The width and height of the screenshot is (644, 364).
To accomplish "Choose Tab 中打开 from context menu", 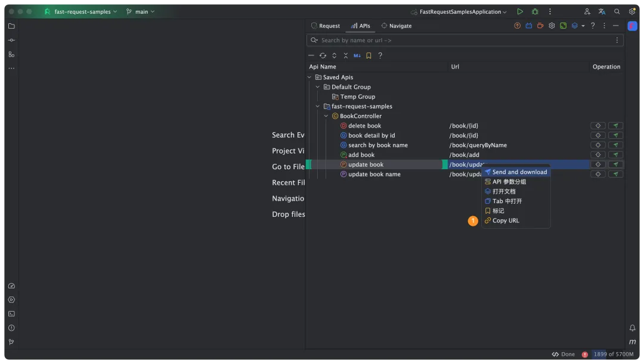I will 516,201.
